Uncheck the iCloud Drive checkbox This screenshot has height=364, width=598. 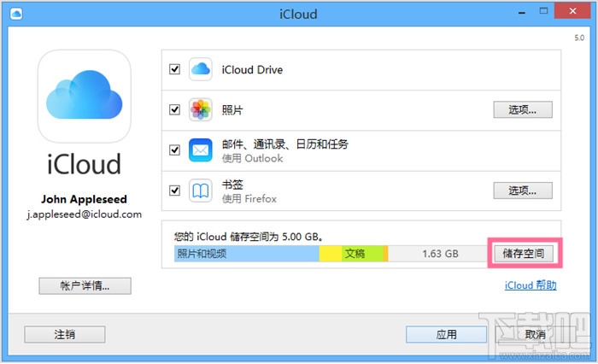[x=174, y=69]
